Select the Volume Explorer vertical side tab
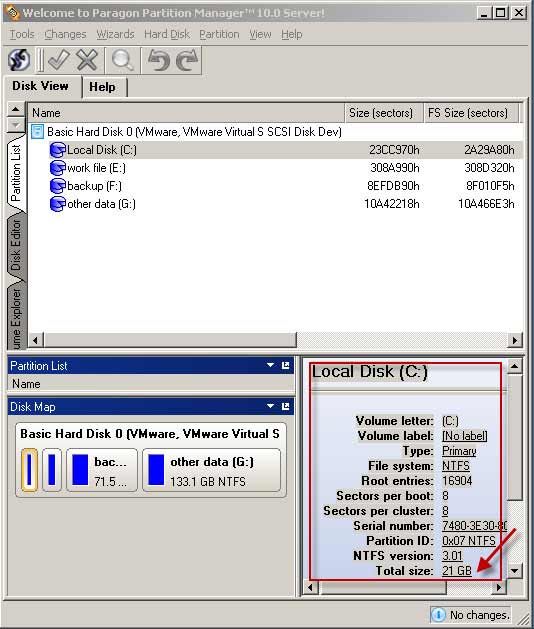The height and width of the screenshot is (629, 534). coord(16,317)
